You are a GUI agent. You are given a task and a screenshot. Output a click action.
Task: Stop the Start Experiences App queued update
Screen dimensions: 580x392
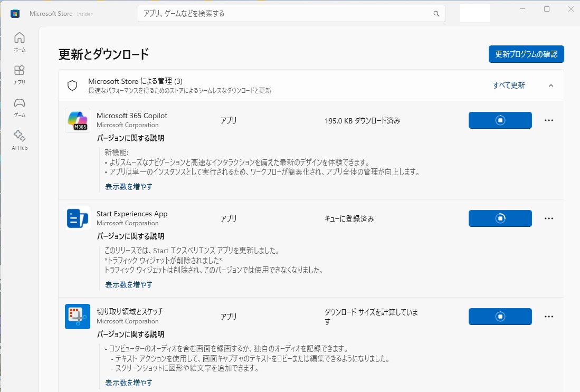(500, 218)
